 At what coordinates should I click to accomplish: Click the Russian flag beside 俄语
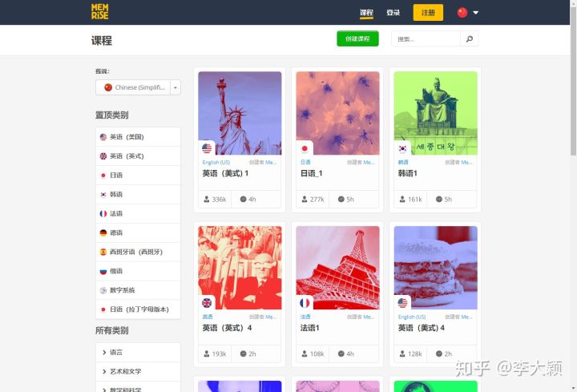click(x=103, y=271)
